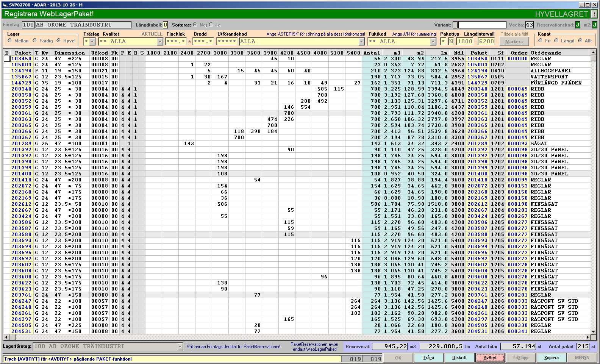
Task: Click the Företag number field
Action: click(x=28, y=25)
